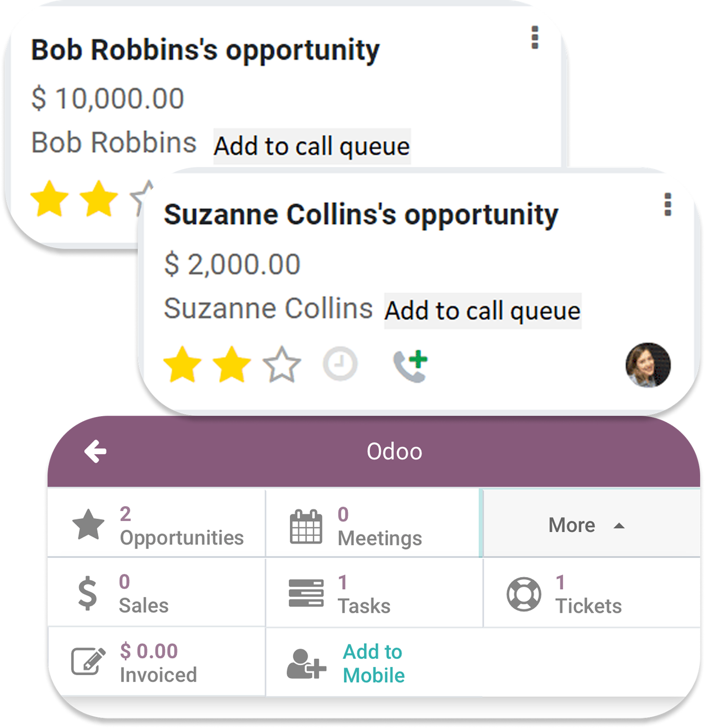This screenshot has width=705, height=728.
Task: Click the back arrow in Odoo header
Action: click(95, 452)
